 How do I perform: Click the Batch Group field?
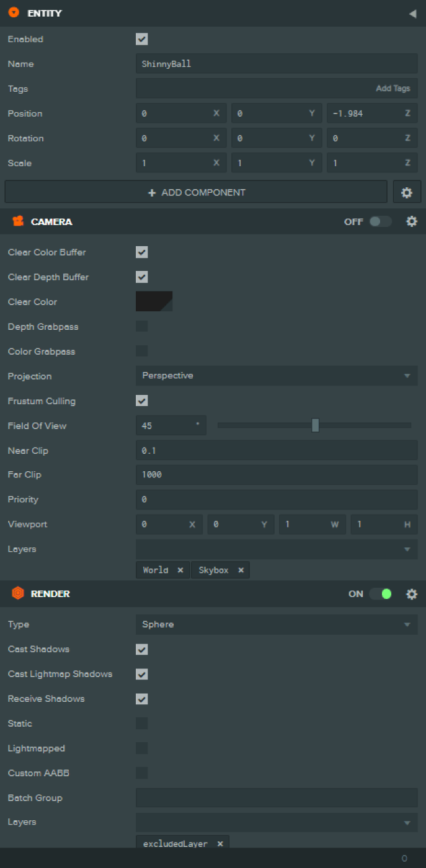coord(277,798)
